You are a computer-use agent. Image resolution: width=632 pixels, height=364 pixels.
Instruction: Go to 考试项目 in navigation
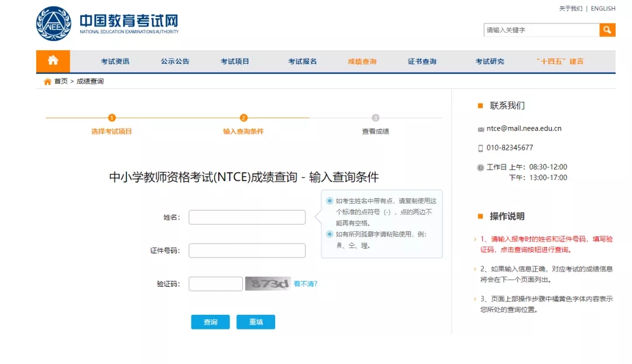click(235, 61)
